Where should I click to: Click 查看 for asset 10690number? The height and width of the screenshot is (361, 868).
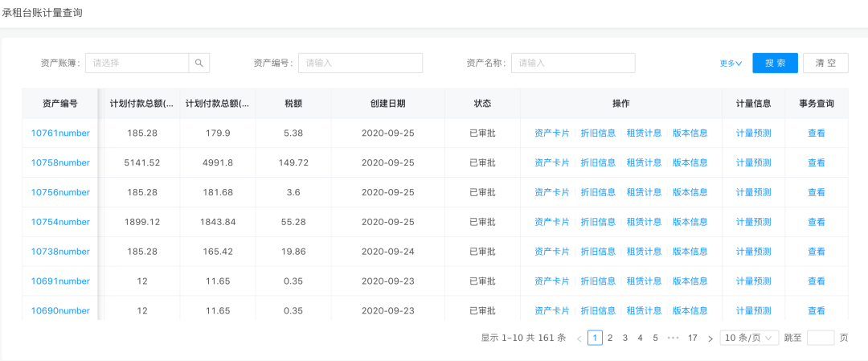(x=816, y=311)
